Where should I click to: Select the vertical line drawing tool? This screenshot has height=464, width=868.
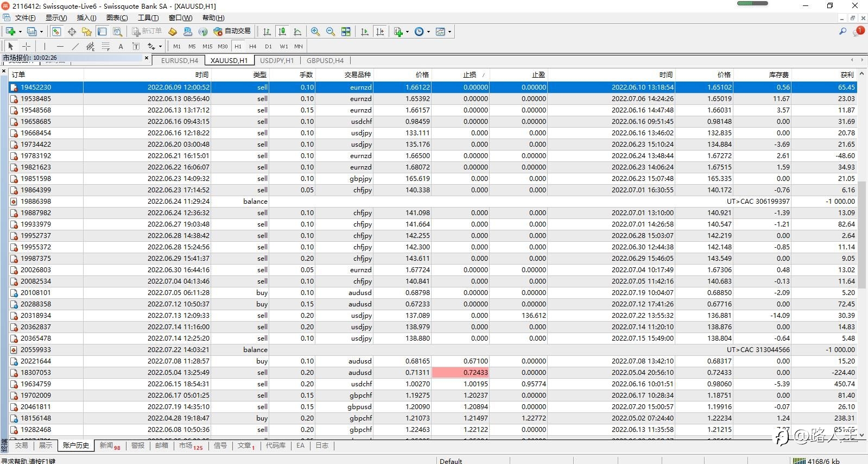point(45,46)
